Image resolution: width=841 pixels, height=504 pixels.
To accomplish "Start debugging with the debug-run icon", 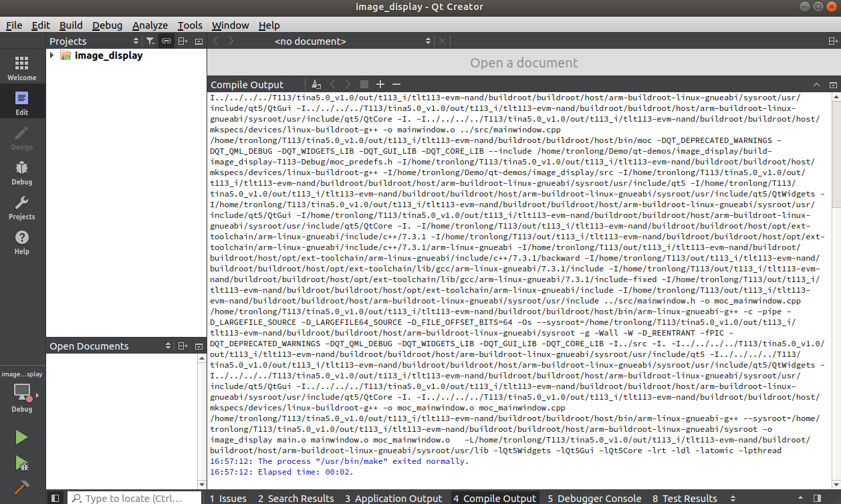I will click(x=21, y=463).
